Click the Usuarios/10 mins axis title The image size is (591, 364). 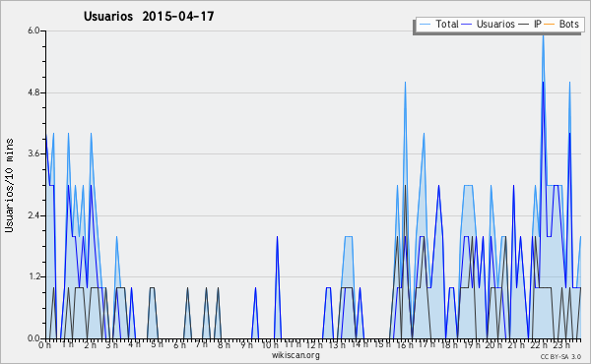click(9, 185)
